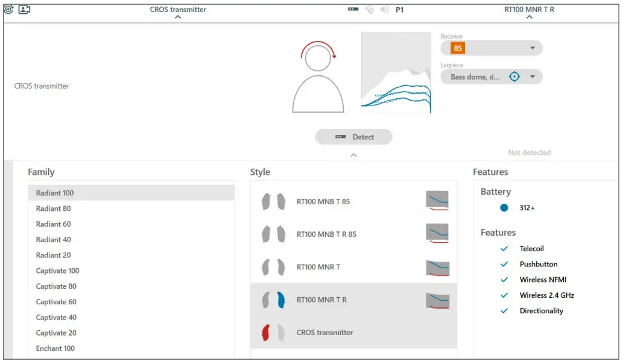Open the Earpiece Bass dome dropdown
Viewport: 623px width, 364px height.
tap(492, 77)
